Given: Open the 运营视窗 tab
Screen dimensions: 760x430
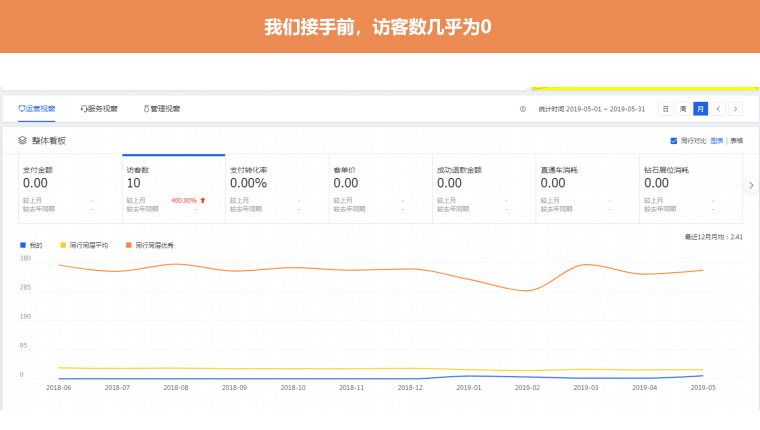Looking at the screenshot, I should tap(37, 108).
